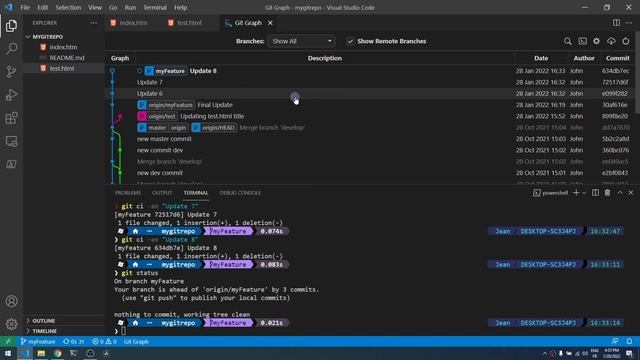Viewport: 640px width, 360px height.
Task: Click the origin/HEAD label
Action: pyautogui.click(x=214, y=128)
